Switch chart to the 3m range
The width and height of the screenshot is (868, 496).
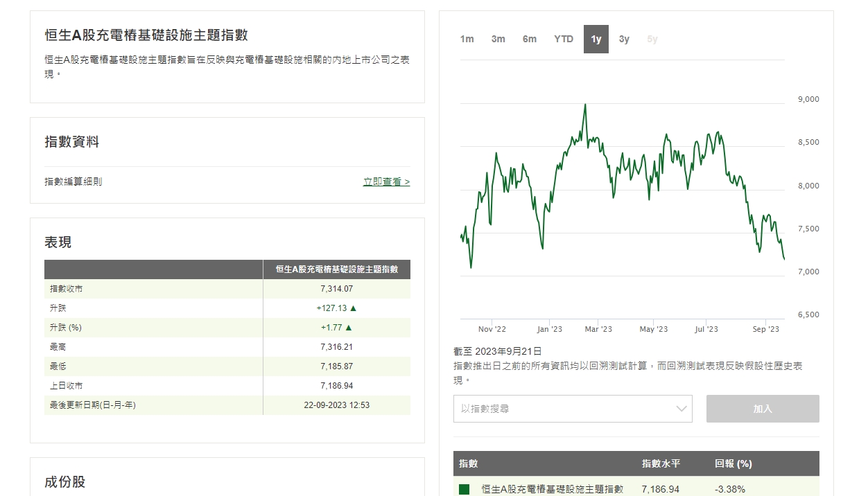pyautogui.click(x=498, y=39)
